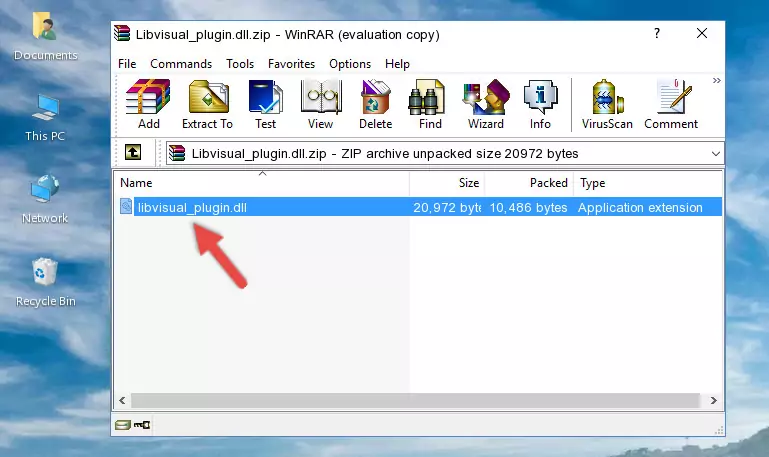
Task: Click the libvisual_plugin.dll file icon
Action: [x=126, y=206]
